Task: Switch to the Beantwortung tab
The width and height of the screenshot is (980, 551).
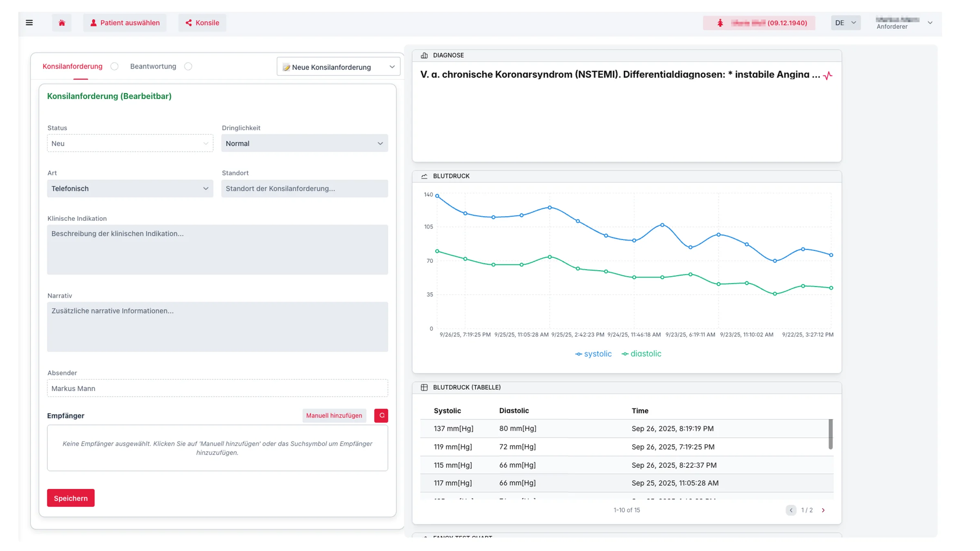Action: click(153, 66)
